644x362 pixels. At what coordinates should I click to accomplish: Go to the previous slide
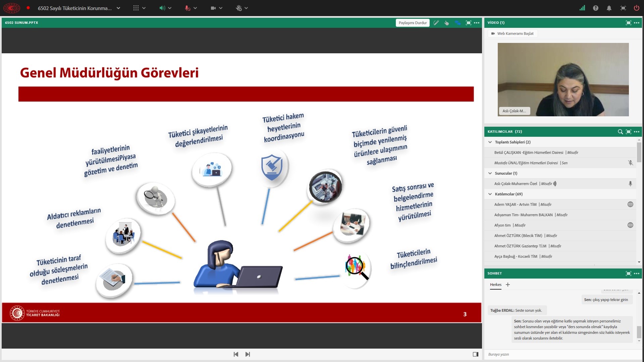click(236, 354)
